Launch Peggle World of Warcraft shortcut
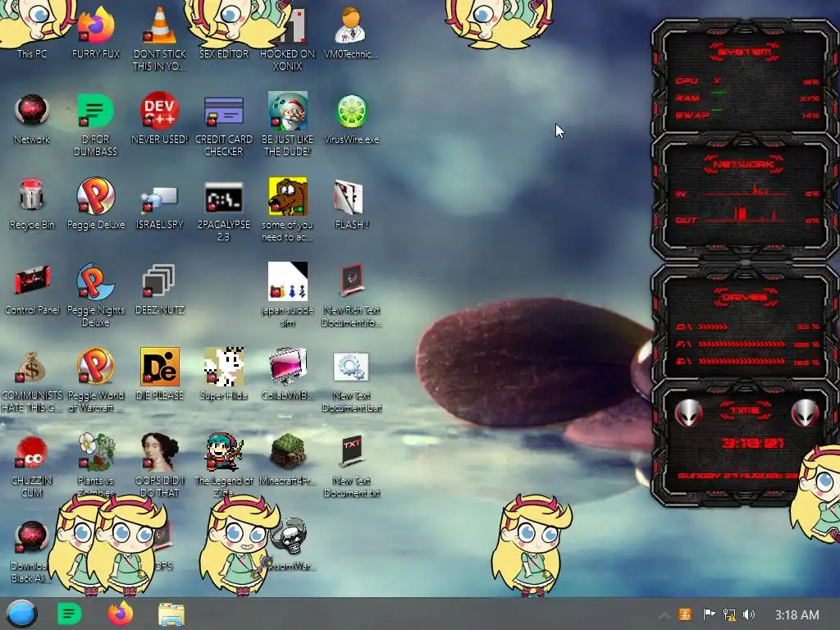This screenshot has height=630, width=840. [x=95, y=367]
